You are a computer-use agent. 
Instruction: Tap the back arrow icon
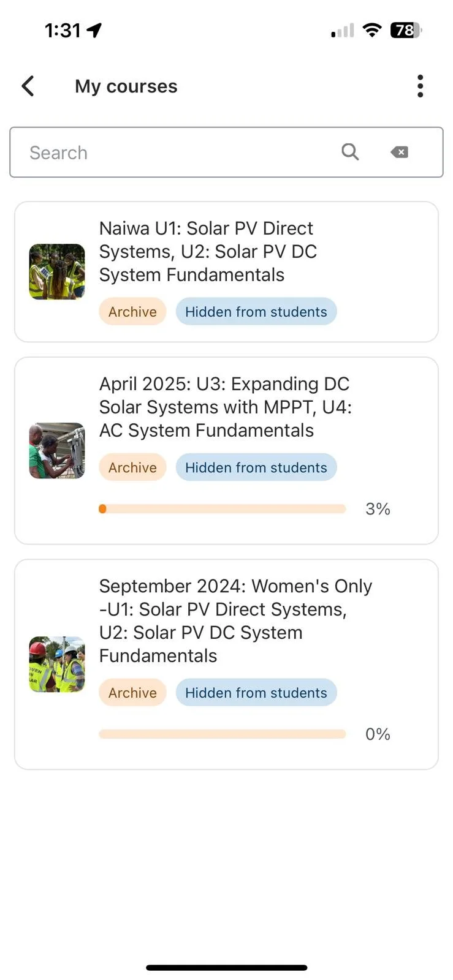coord(28,86)
